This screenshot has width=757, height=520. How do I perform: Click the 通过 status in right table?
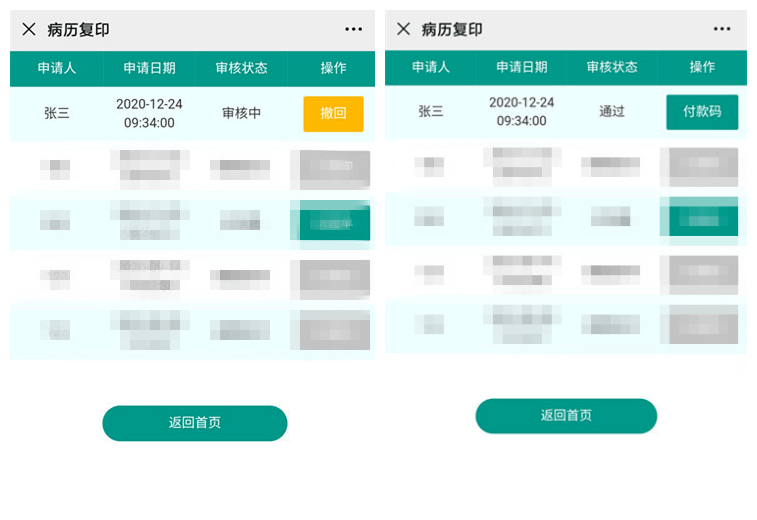612,111
